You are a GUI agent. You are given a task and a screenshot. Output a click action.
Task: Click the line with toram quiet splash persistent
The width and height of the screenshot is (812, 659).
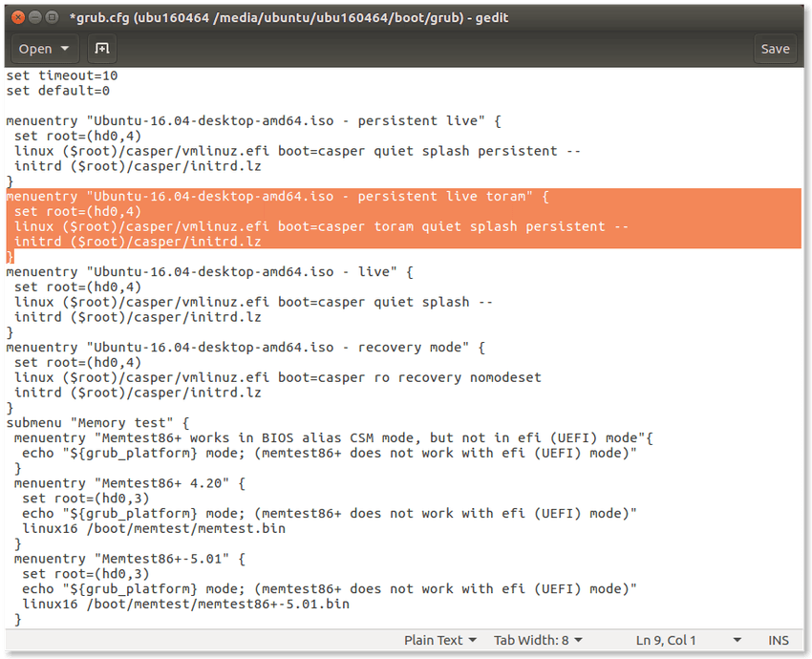(x=321, y=226)
